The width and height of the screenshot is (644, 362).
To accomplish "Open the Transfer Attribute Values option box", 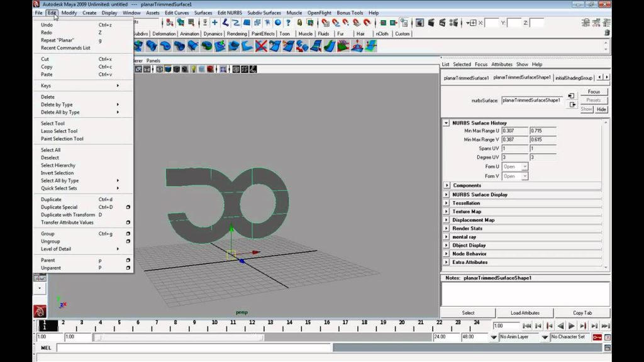I will point(128,222).
